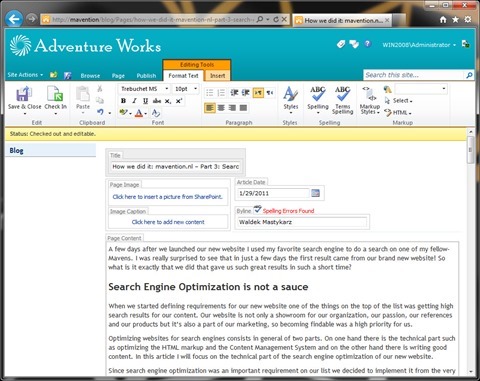Screen dimensions: 480x381
Task: Open the Site Actions menu
Action: 25,75
